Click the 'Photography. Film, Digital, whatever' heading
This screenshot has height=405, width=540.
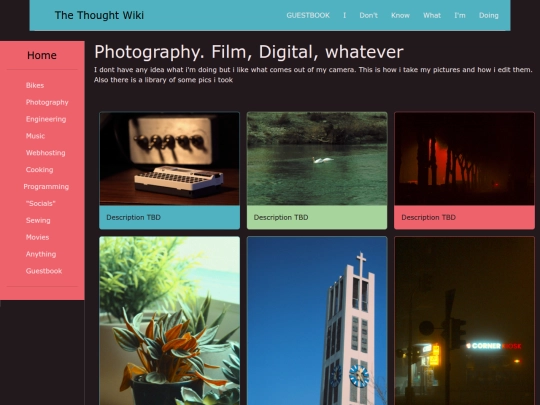point(249,52)
